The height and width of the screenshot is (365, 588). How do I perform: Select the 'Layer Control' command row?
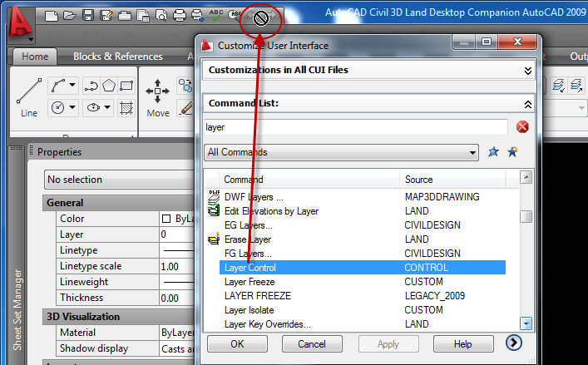[363, 268]
